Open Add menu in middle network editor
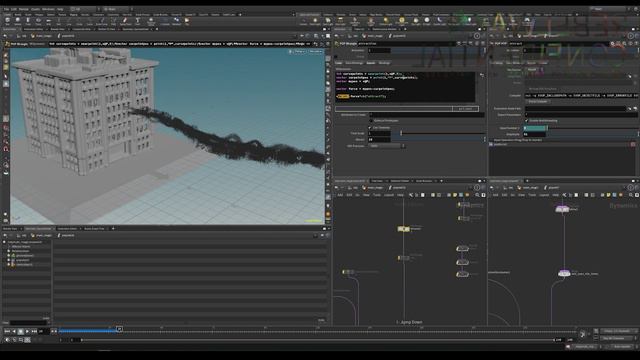This screenshot has height=360, width=640. pos(340,195)
